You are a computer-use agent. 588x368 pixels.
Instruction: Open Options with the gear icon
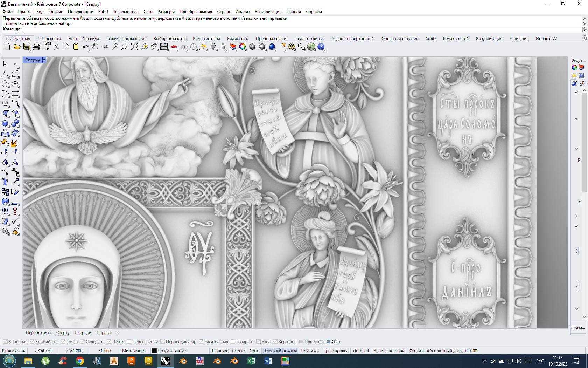pyautogui.click(x=292, y=47)
